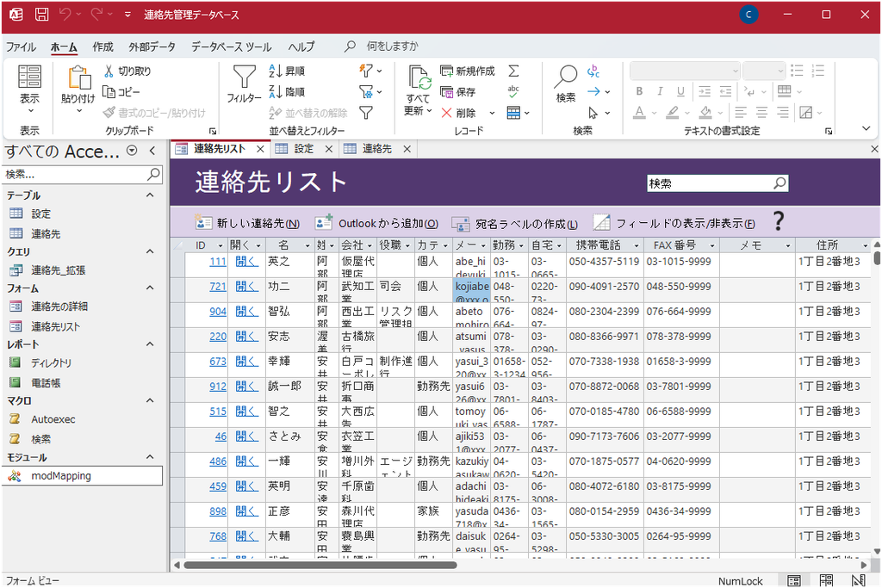Click the 削除 record icon
The width and height of the screenshot is (882, 588).
[447, 113]
